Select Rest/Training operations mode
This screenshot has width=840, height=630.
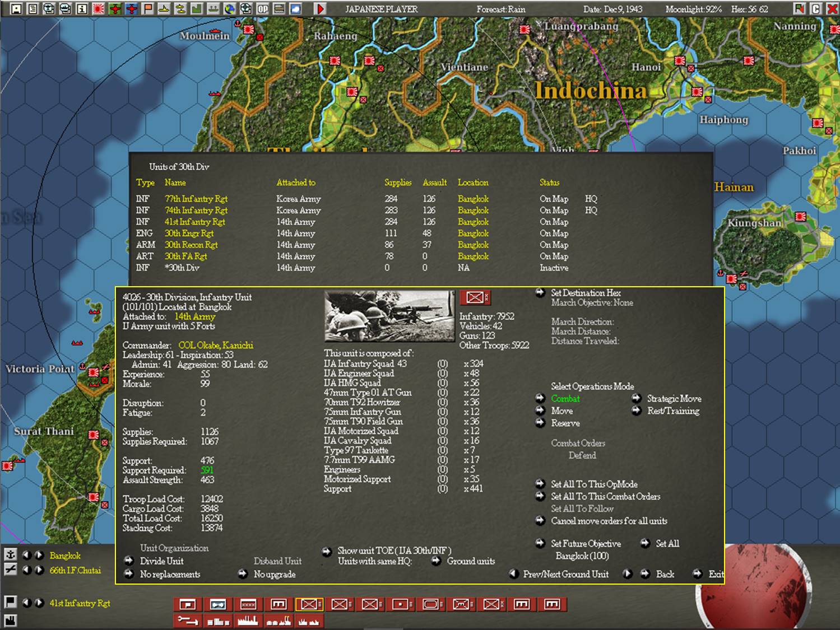click(672, 411)
